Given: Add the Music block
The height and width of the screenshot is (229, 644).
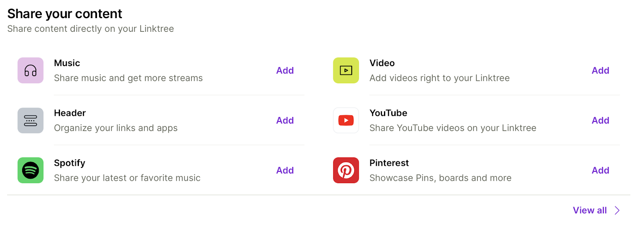Looking at the screenshot, I should point(285,70).
